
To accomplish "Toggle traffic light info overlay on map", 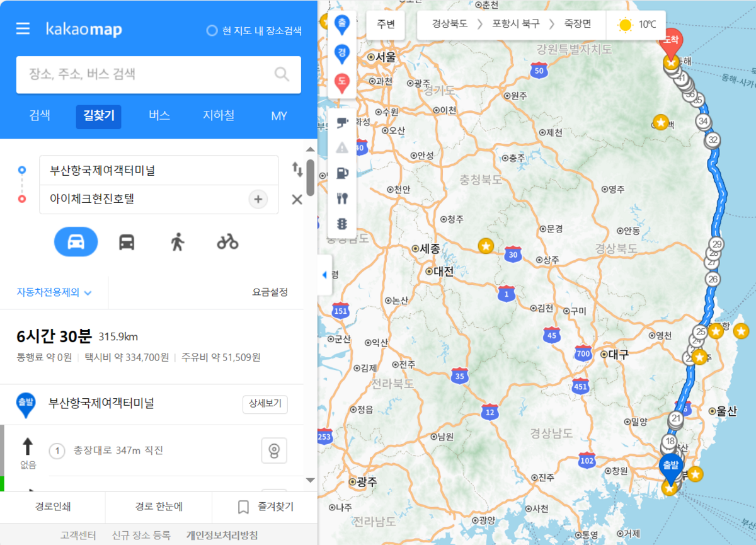I will (342, 224).
